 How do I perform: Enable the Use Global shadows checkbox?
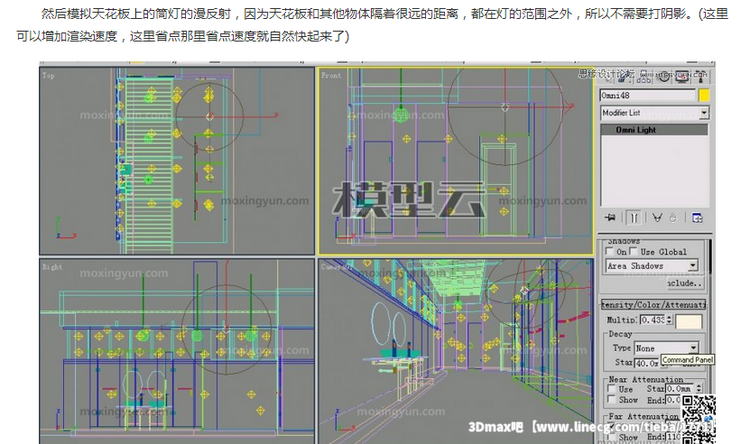(x=634, y=251)
